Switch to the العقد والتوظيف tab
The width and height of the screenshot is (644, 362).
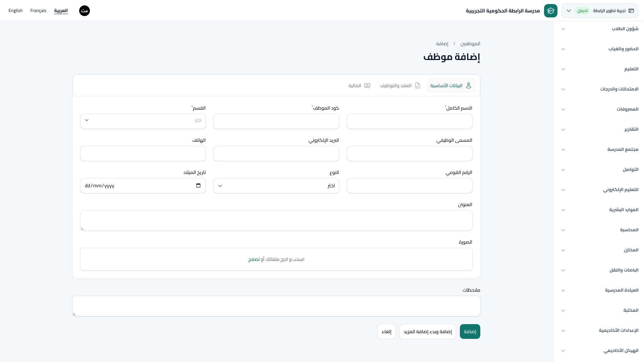400,85
